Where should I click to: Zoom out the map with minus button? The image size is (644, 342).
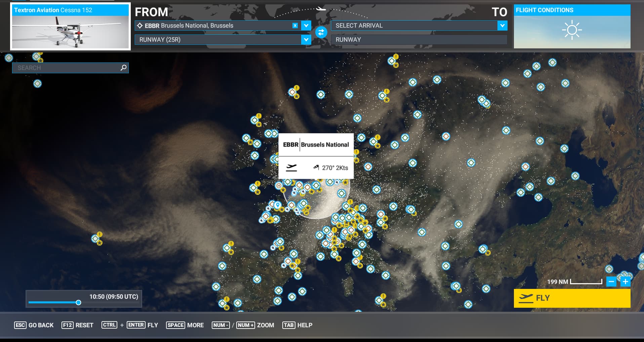point(611,282)
